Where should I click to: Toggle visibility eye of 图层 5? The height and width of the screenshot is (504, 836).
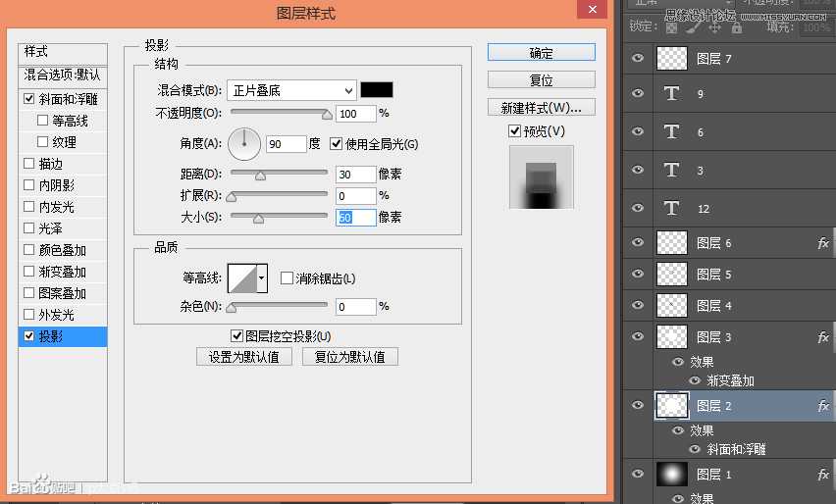pos(638,274)
